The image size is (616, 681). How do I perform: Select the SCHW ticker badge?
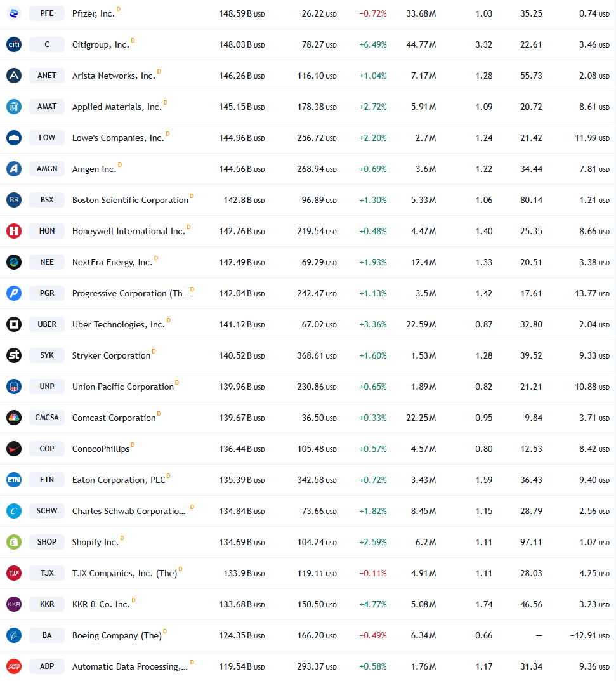click(47, 511)
